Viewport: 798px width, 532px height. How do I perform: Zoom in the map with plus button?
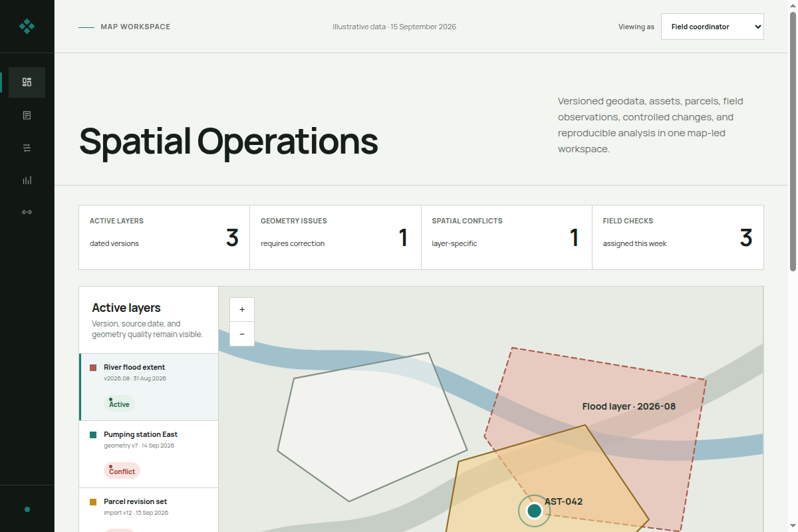coord(242,309)
